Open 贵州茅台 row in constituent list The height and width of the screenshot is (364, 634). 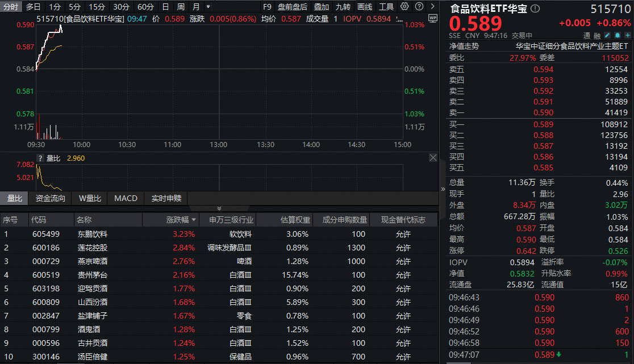pos(93,275)
